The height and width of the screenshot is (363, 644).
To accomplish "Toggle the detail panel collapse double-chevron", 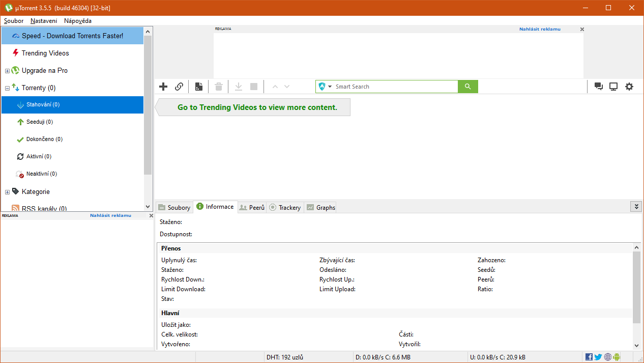I will [x=636, y=207].
